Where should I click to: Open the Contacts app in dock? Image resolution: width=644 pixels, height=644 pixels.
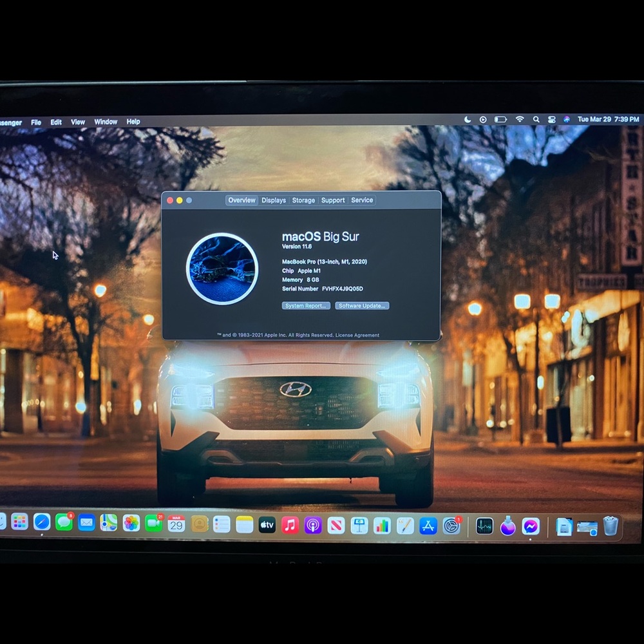pos(200,524)
